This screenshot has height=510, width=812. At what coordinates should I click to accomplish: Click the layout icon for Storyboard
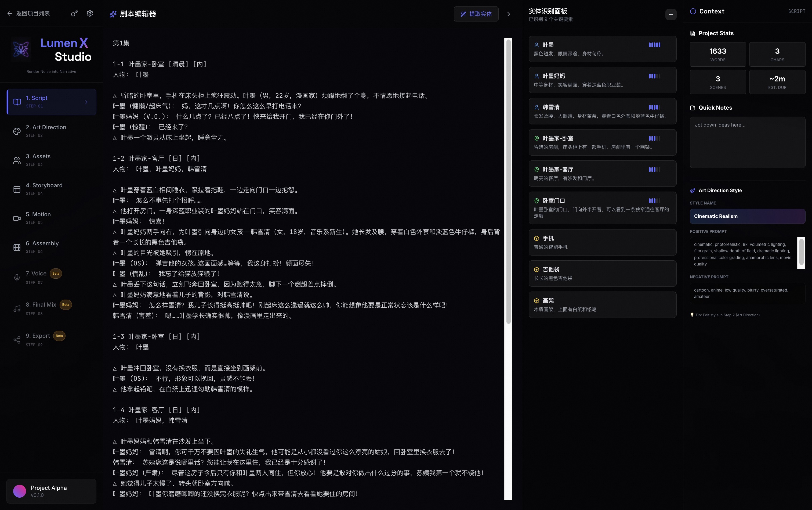tap(17, 189)
